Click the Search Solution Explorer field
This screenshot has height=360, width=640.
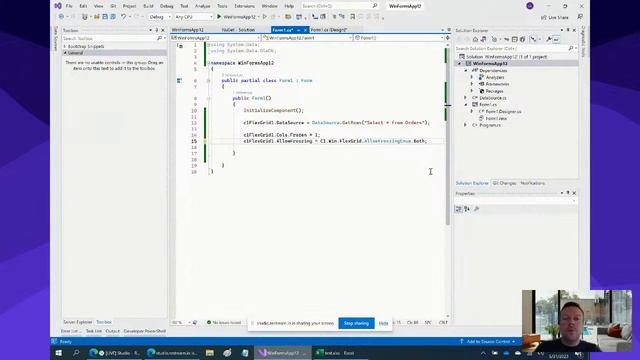[x=516, y=48]
